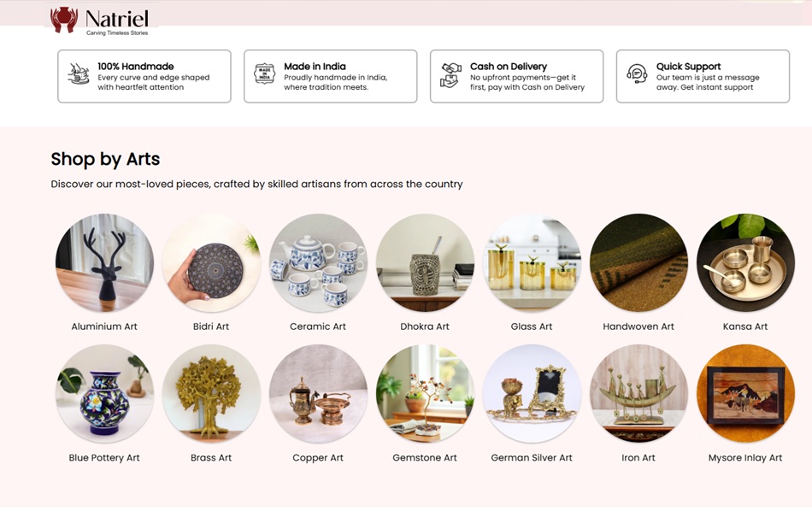
Task: Open the German Silver Art link
Action: pyautogui.click(x=532, y=457)
